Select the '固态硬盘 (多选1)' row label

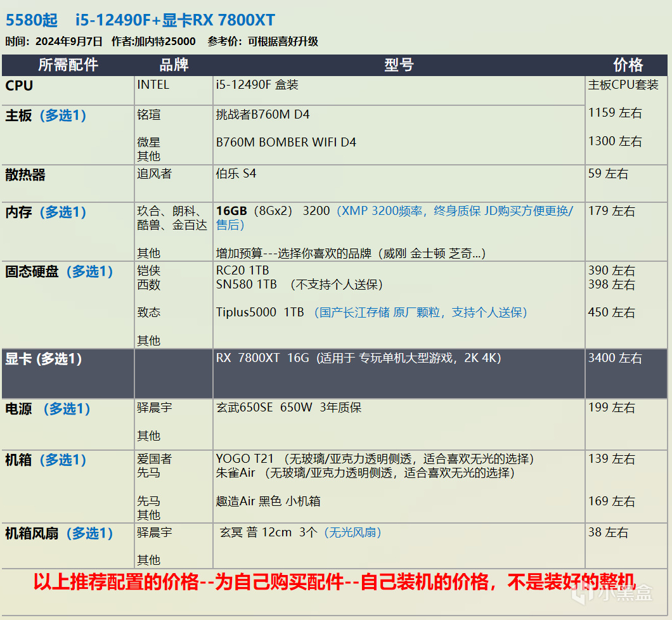(x=59, y=271)
